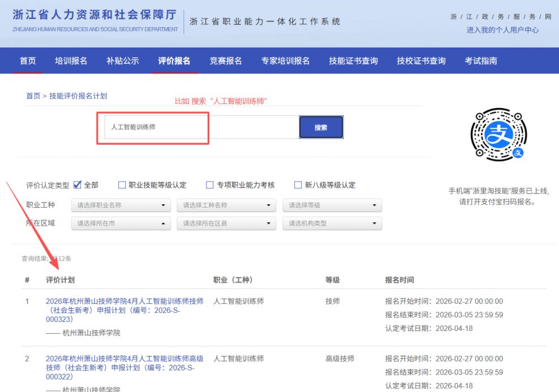Click the 首页 breadcrumb link
This screenshot has height=392, width=559.
pos(33,96)
